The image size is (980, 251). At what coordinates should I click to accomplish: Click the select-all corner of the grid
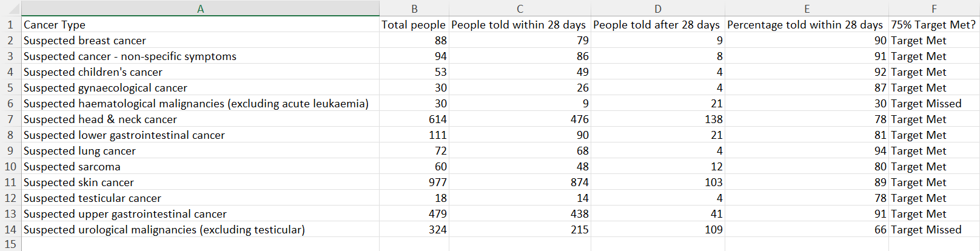[10, 8]
